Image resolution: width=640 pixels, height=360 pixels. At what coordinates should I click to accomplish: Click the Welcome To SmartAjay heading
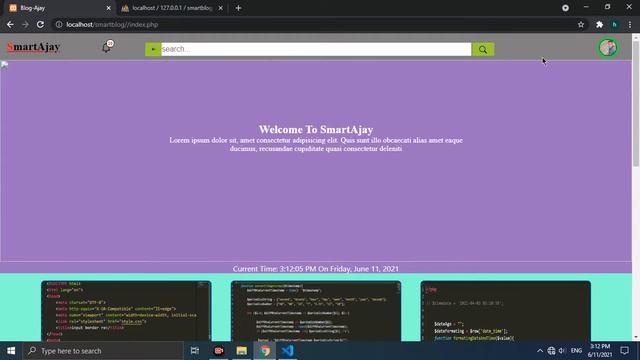coord(316,129)
